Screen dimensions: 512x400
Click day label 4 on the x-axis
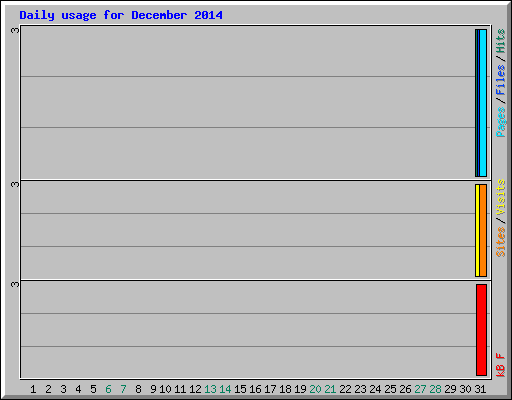(x=78, y=389)
